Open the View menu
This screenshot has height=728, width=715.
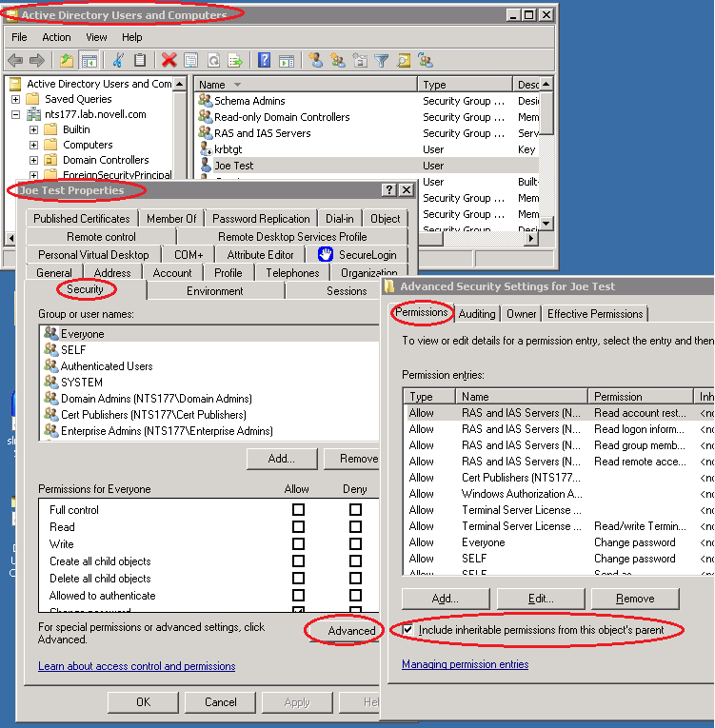click(x=96, y=37)
